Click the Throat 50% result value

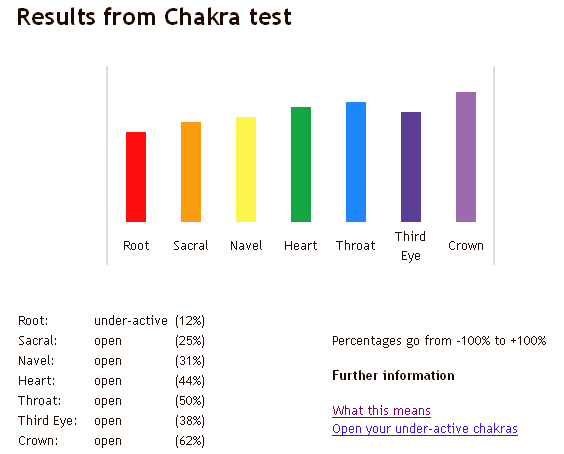coord(190,401)
